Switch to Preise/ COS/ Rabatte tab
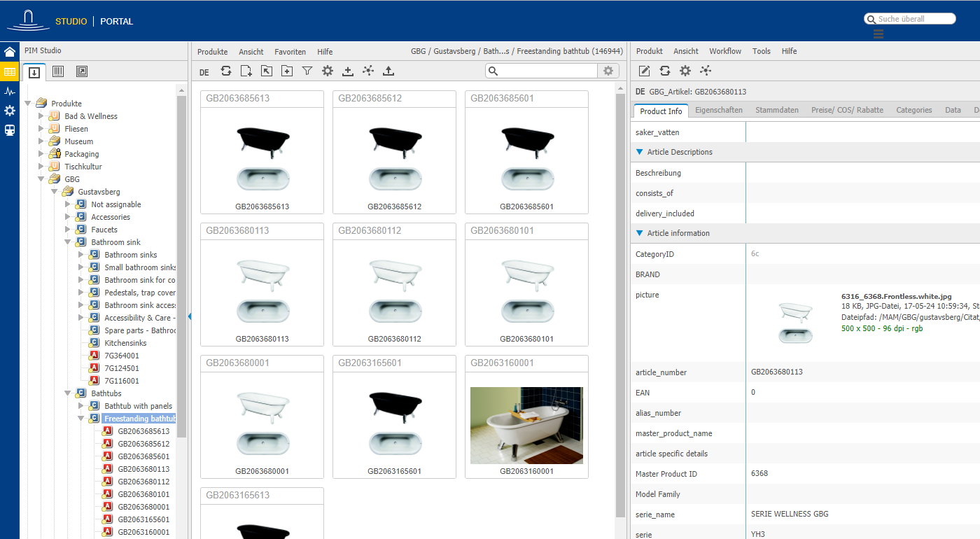The image size is (980, 539). [x=847, y=110]
